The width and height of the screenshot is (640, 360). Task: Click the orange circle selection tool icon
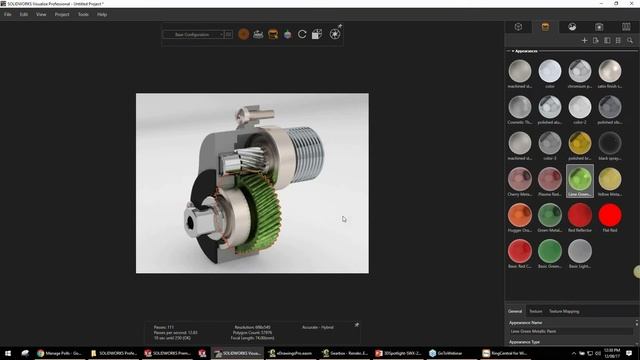(x=244, y=34)
